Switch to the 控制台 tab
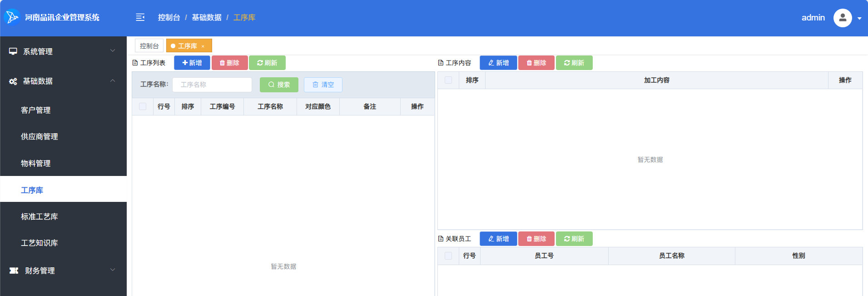The image size is (868, 296). (x=149, y=46)
